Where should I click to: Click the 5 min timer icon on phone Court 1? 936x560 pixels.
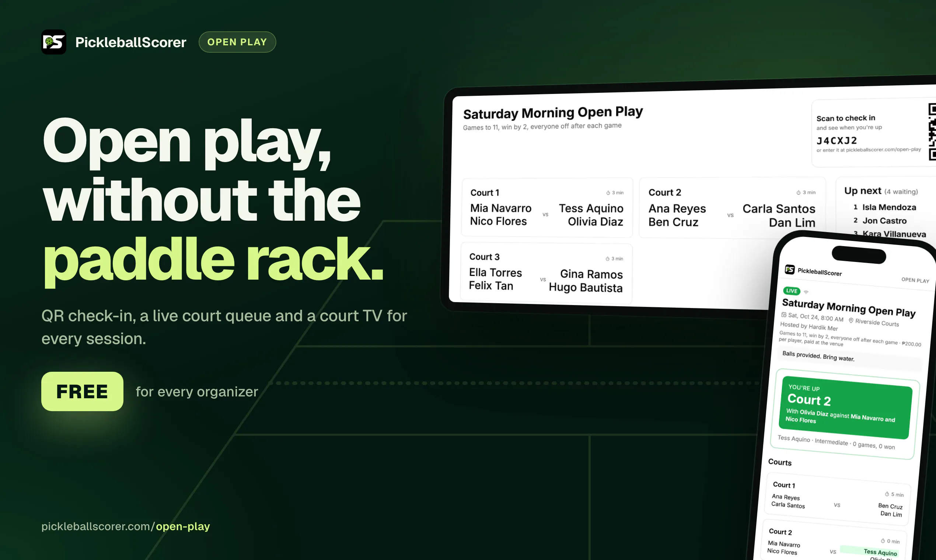(887, 494)
